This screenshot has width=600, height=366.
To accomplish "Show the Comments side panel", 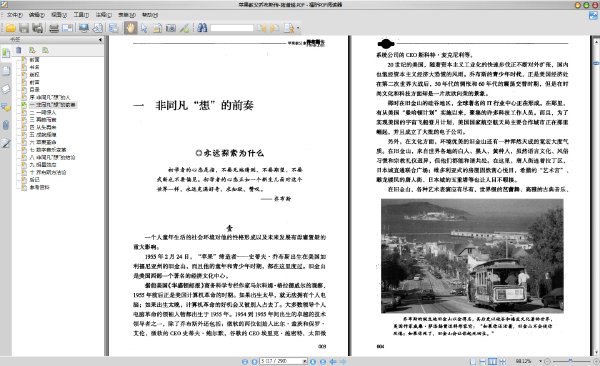I will click(x=6, y=107).
